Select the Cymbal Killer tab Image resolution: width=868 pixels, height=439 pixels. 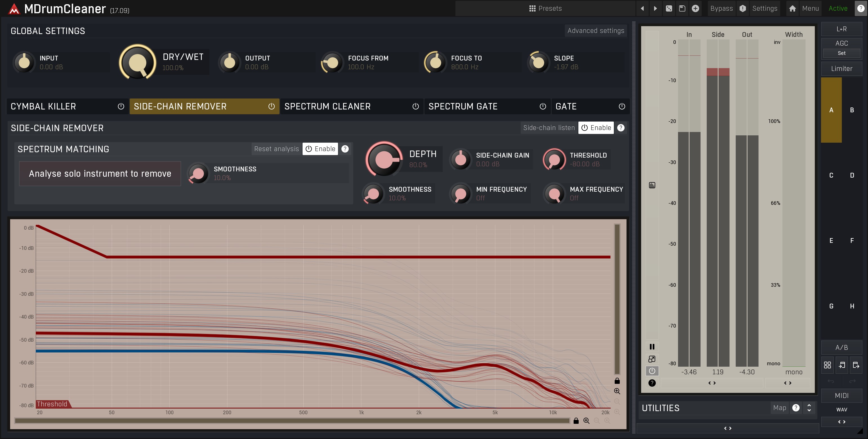tap(67, 106)
